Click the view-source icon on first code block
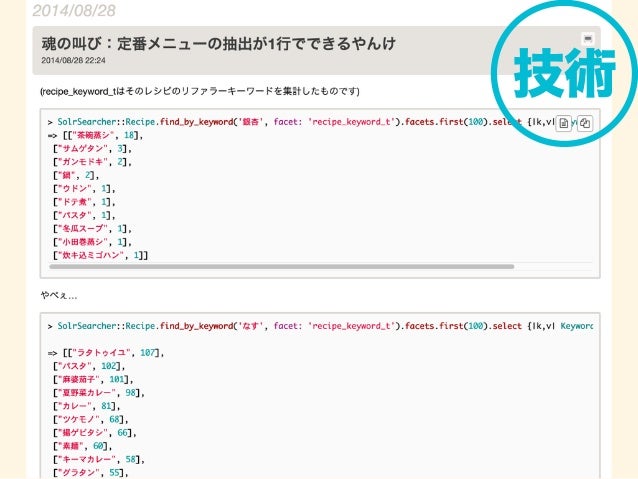 pos(564,123)
